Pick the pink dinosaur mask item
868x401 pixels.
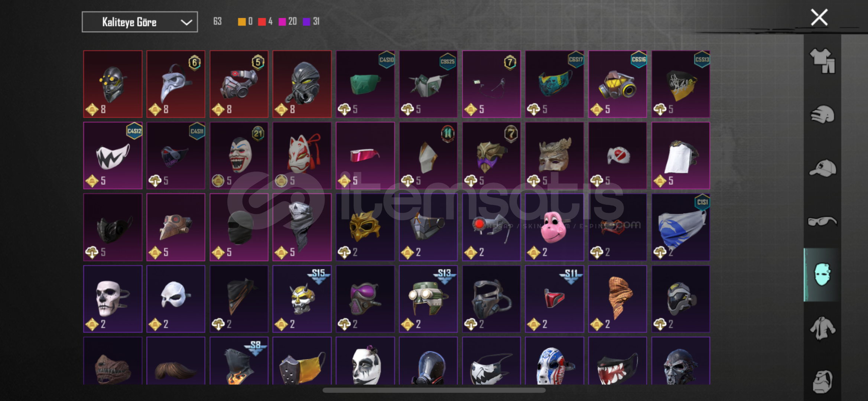[x=554, y=227]
